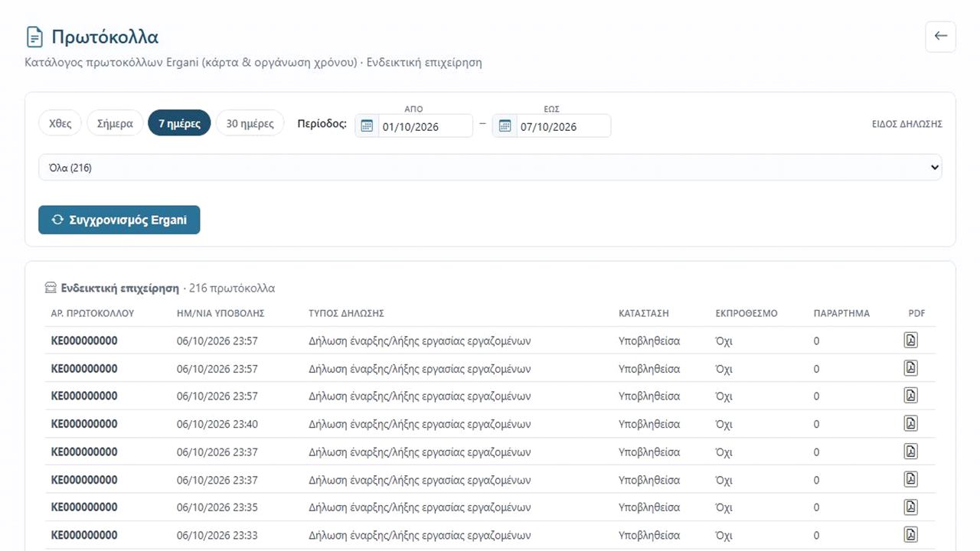Click the date 06/10/2026 23:35
This screenshot has height=551, width=980.
point(217,507)
